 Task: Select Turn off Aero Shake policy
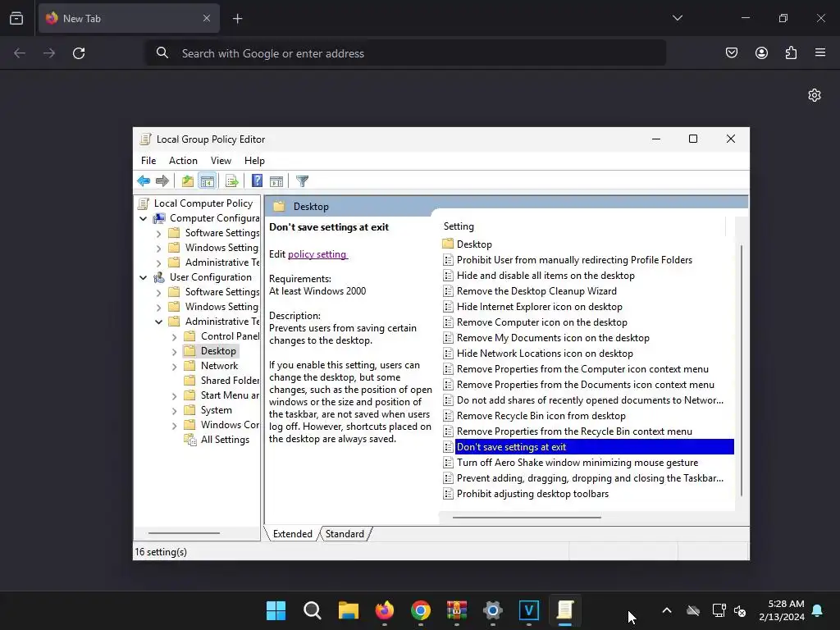click(x=577, y=463)
